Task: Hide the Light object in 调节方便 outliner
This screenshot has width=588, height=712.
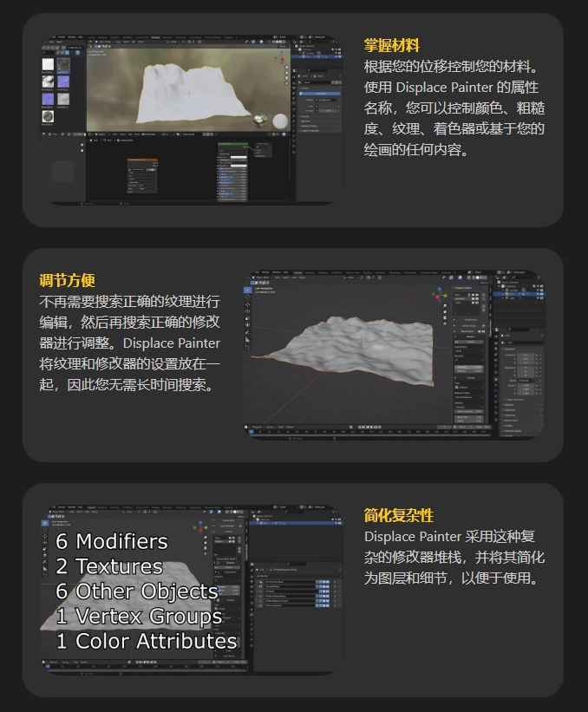Action: click(x=537, y=297)
